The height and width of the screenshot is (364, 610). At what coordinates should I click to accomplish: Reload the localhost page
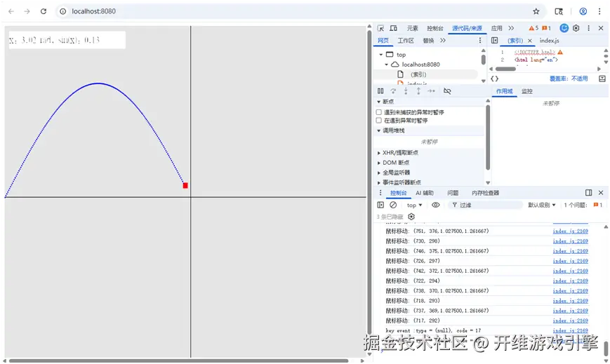44,11
